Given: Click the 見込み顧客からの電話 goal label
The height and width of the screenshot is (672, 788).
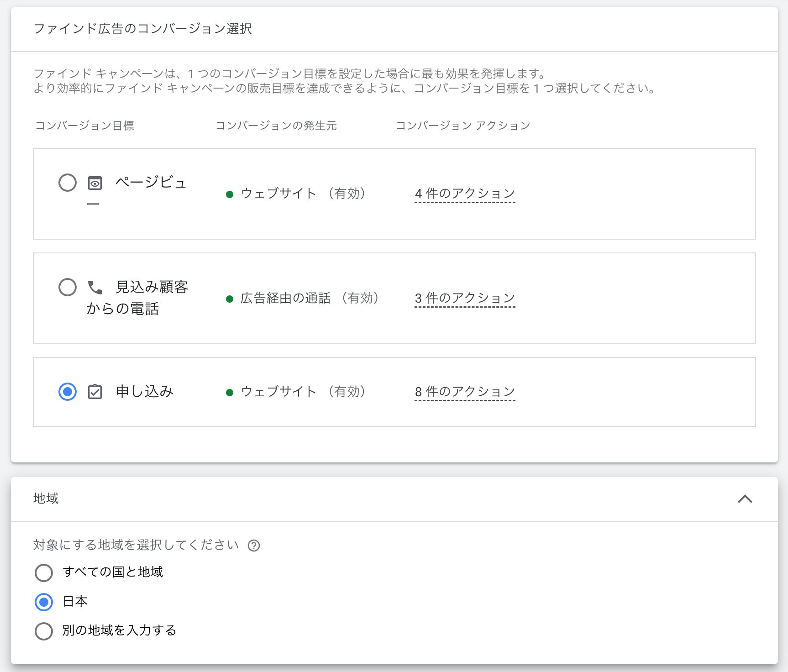Looking at the screenshot, I should pyautogui.click(x=137, y=298).
